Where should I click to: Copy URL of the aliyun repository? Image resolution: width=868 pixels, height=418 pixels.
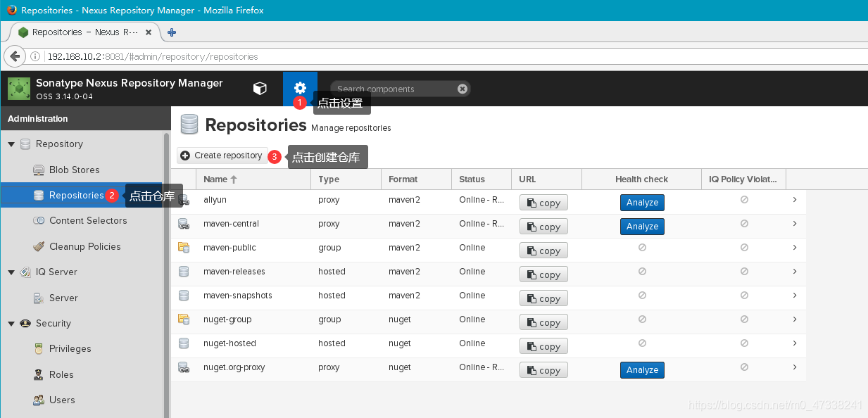[543, 203]
